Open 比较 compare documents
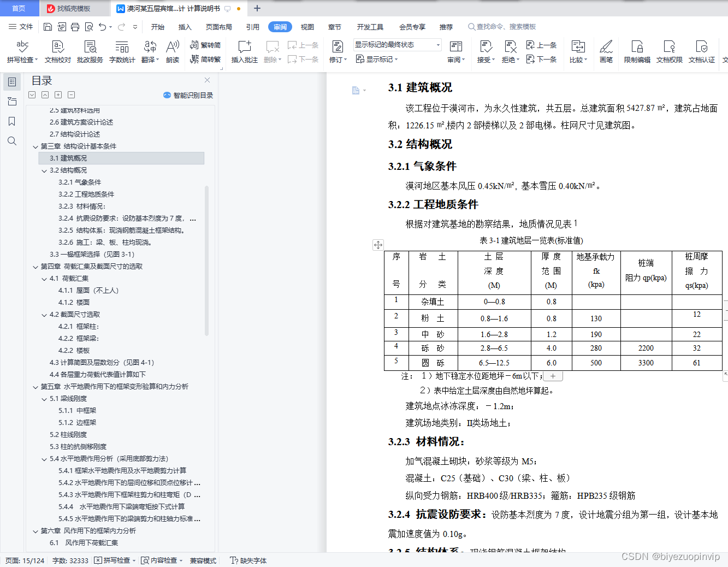728x567 pixels. 578,52
